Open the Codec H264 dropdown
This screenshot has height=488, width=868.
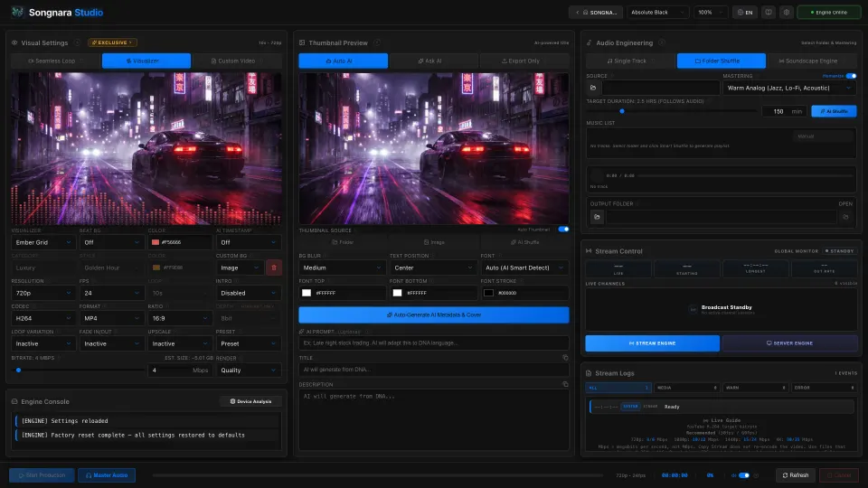click(x=42, y=318)
